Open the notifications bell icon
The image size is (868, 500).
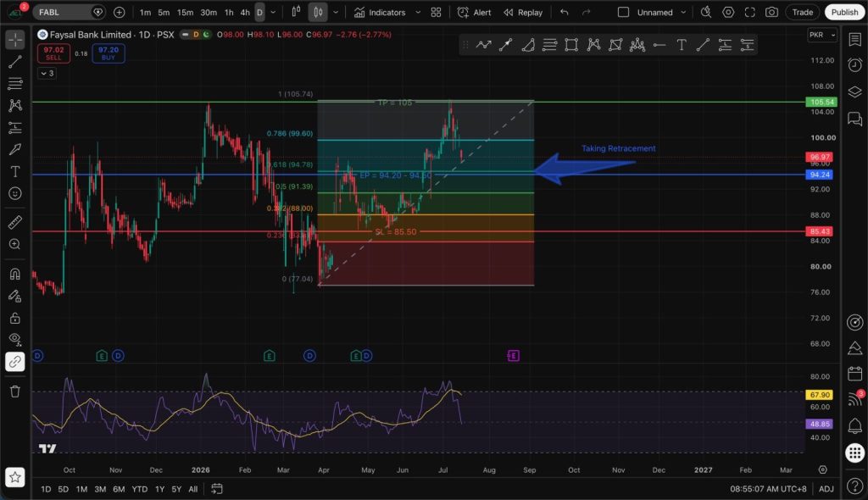click(x=854, y=425)
